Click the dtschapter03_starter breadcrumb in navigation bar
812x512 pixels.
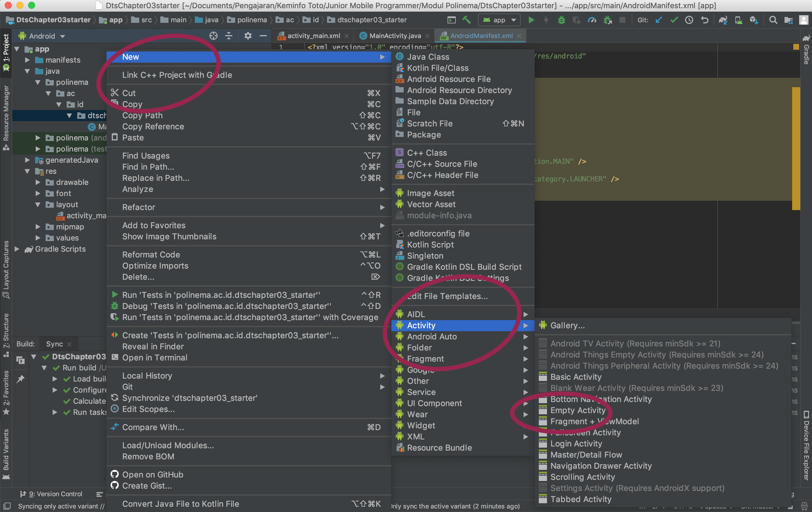[x=367, y=20]
